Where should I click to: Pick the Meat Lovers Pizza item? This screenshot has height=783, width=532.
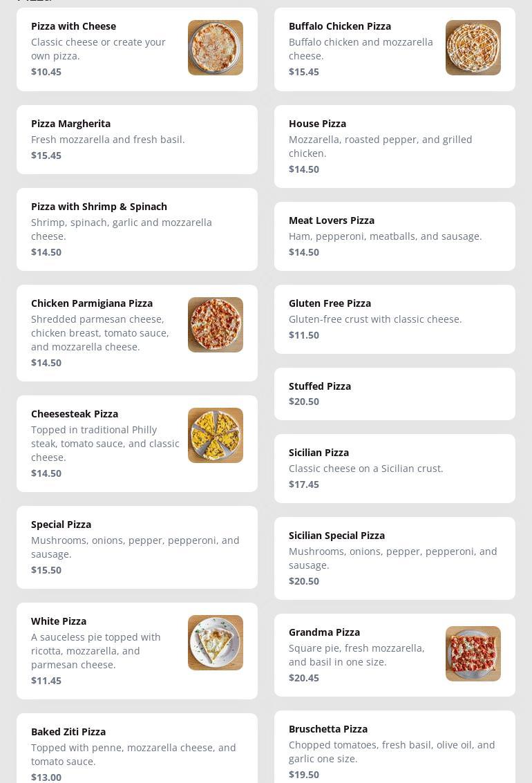click(x=395, y=236)
